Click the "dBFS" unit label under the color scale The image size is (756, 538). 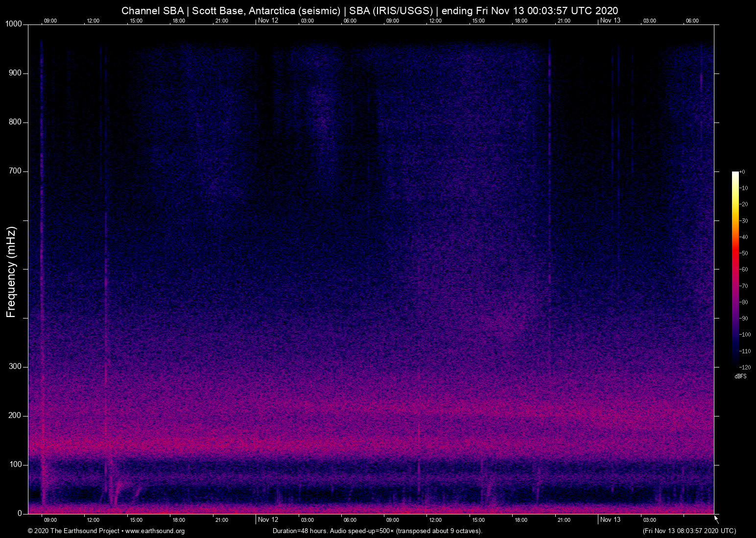[x=740, y=376]
